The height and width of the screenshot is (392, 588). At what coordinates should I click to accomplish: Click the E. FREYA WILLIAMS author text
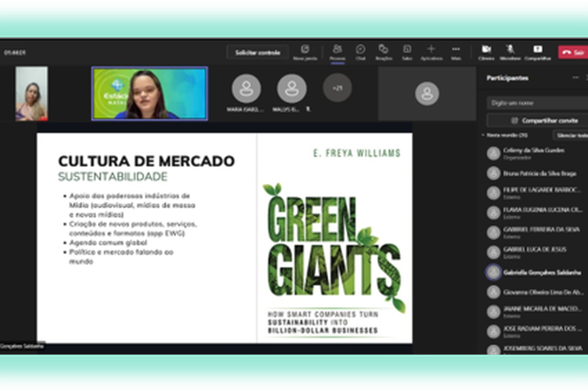pos(357,154)
